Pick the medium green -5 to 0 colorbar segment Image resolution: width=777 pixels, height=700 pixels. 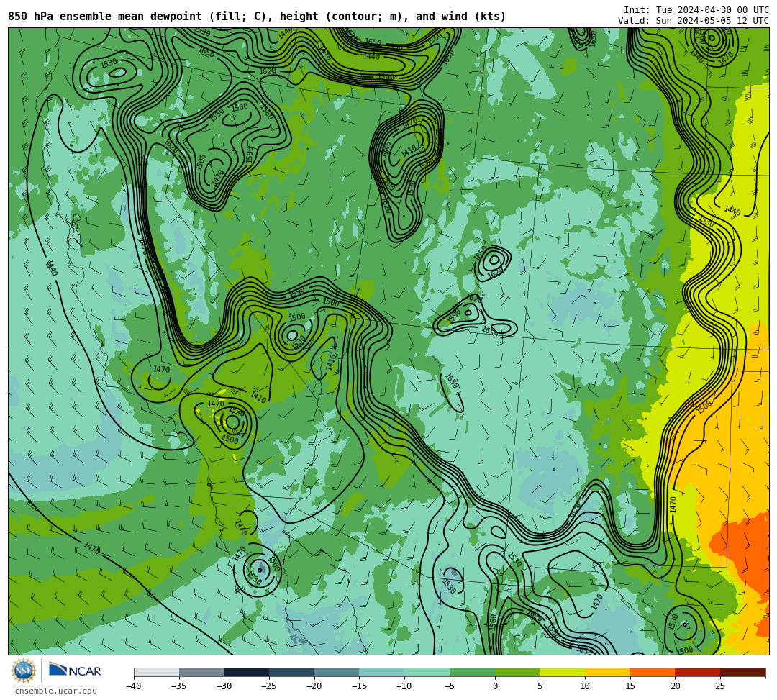click(x=472, y=672)
